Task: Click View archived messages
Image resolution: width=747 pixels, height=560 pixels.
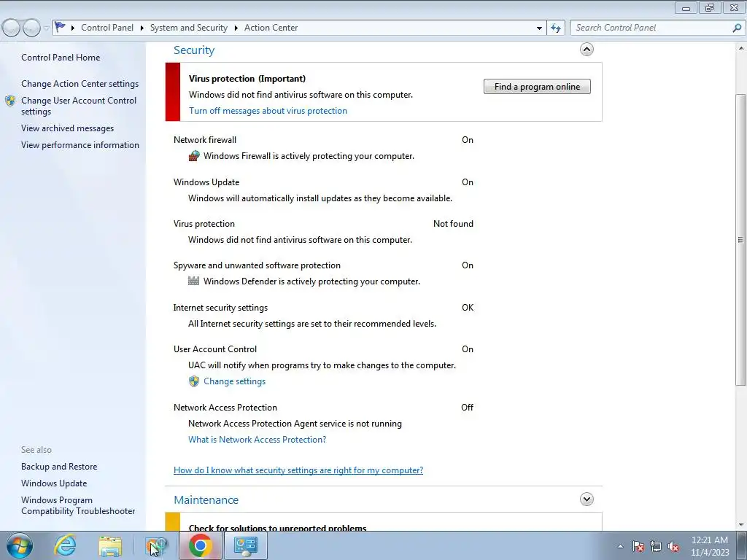Action: click(67, 128)
